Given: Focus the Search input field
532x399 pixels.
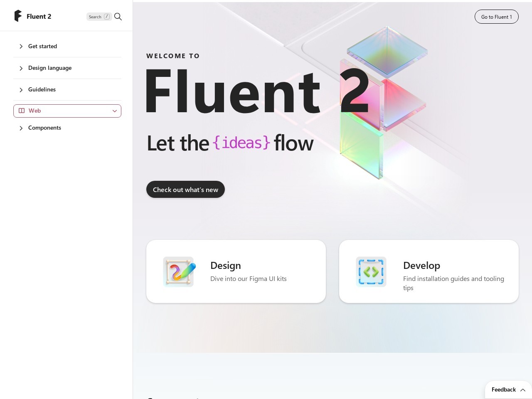Looking at the screenshot, I should pos(99,17).
